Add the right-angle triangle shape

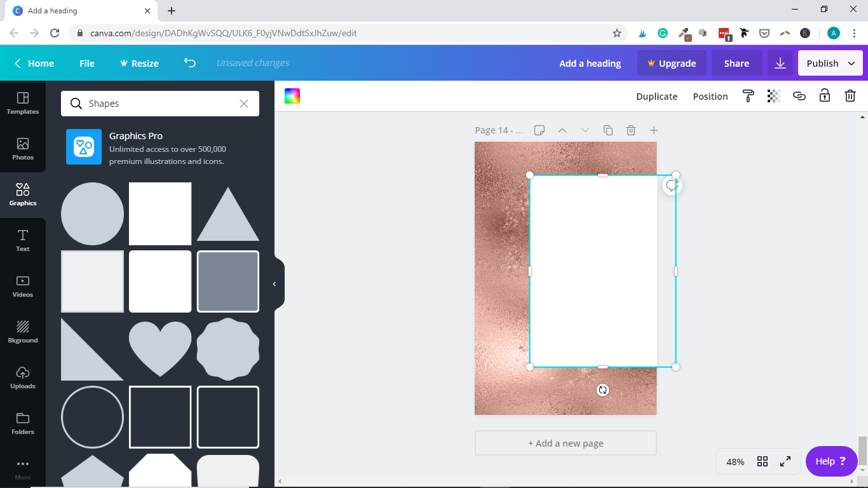92,349
